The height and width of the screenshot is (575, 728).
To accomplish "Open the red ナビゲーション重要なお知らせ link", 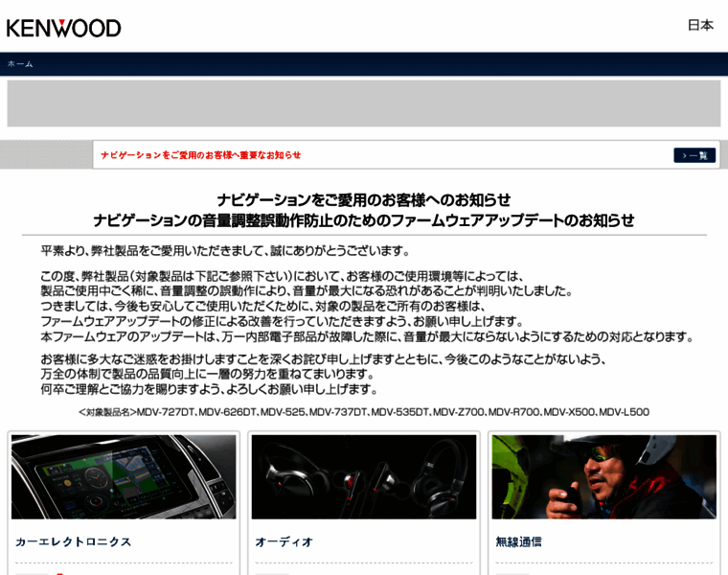I will click(200, 154).
